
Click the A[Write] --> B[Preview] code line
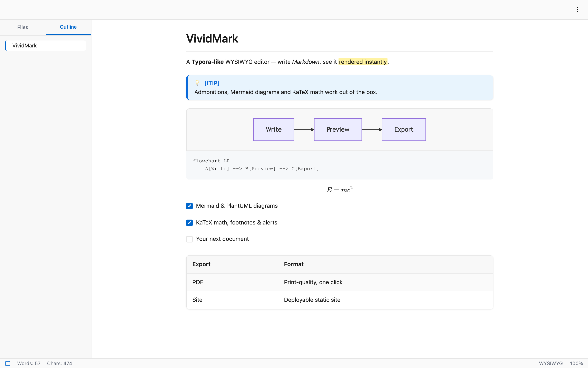point(262,169)
